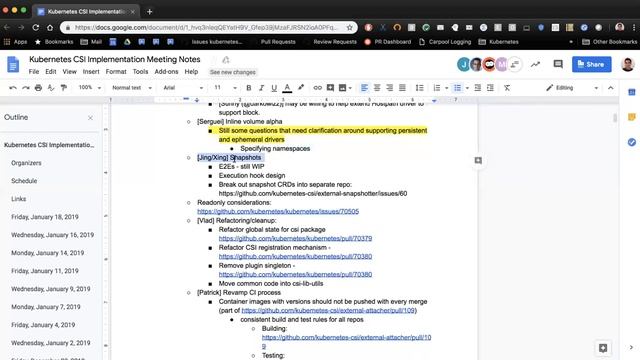Open the Tools menu

click(x=140, y=71)
